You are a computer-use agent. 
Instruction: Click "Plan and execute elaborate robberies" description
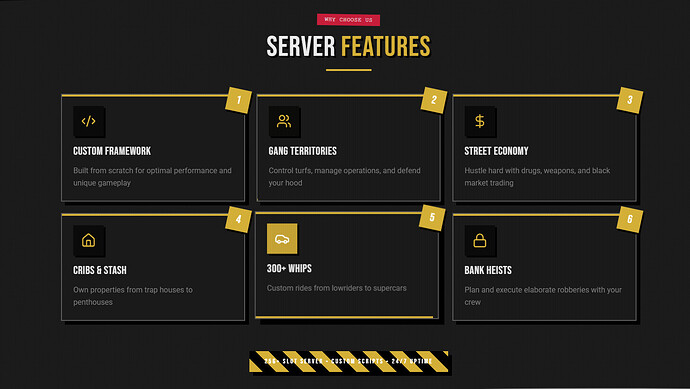(543, 296)
